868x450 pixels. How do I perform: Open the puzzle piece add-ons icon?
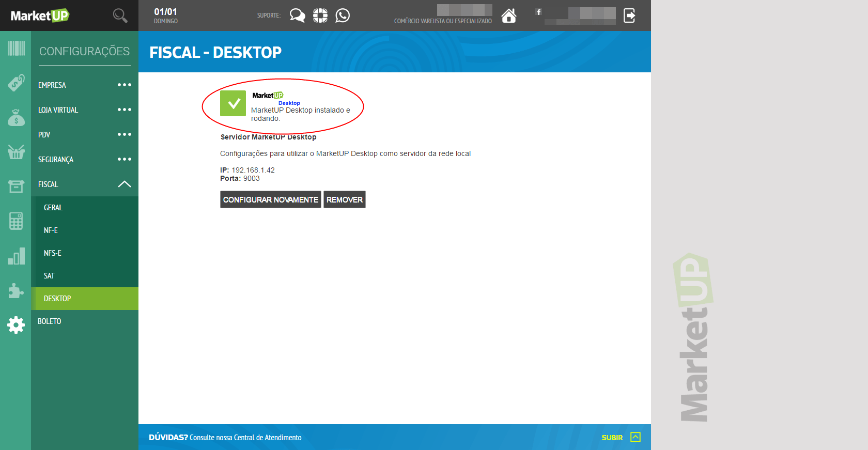point(16,290)
